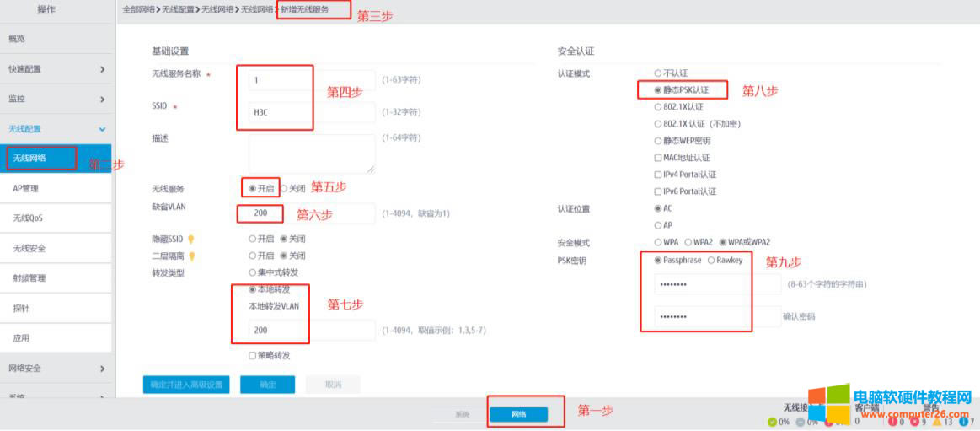Viewport: 980px width, 431px height.
Task: Switch to the 网络 bottom tab
Action: coord(519,415)
